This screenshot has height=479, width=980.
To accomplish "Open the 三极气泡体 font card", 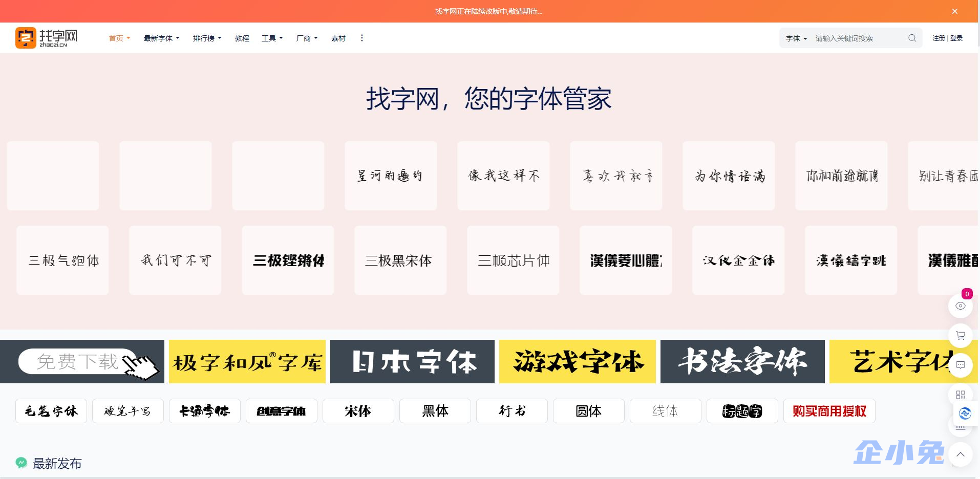I will click(x=62, y=260).
